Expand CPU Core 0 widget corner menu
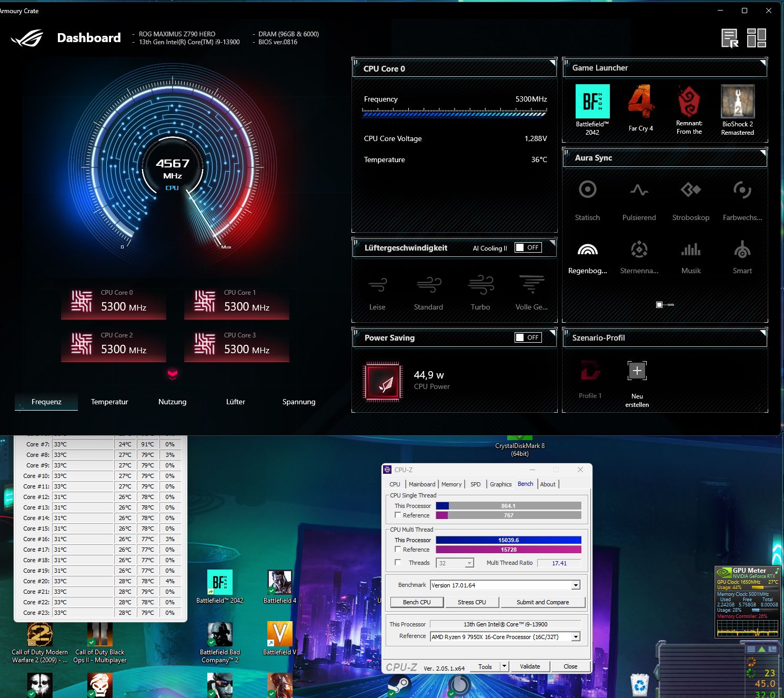The width and height of the screenshot is (784, 698). point(552,63)
